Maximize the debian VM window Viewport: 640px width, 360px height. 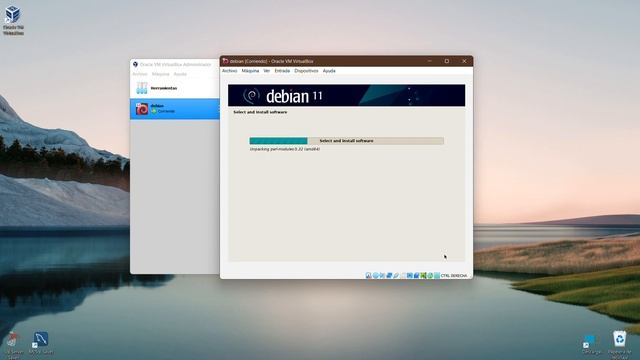click(447, 61)
